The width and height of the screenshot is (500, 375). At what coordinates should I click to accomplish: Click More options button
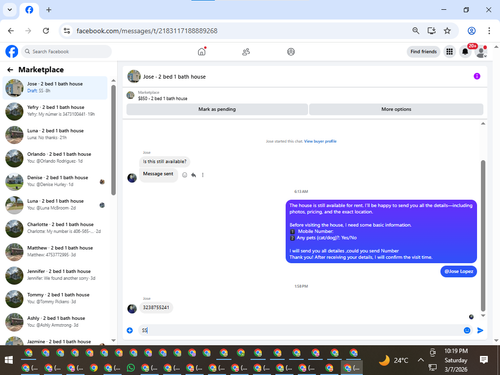point(396,109)
